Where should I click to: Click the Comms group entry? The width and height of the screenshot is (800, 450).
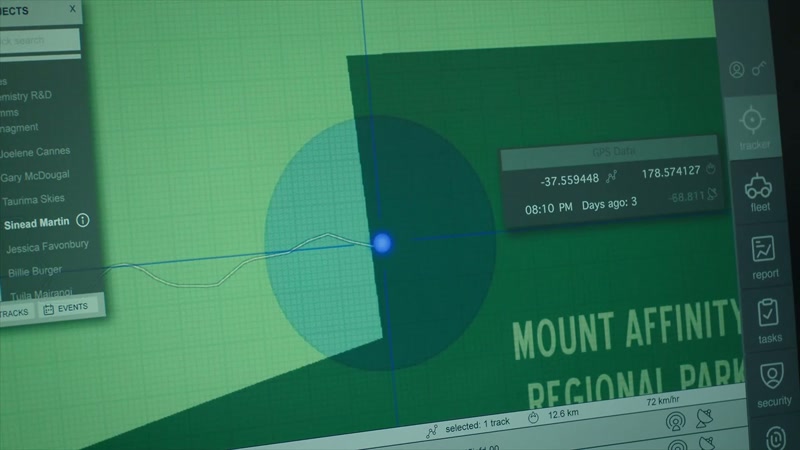[9, 113]
